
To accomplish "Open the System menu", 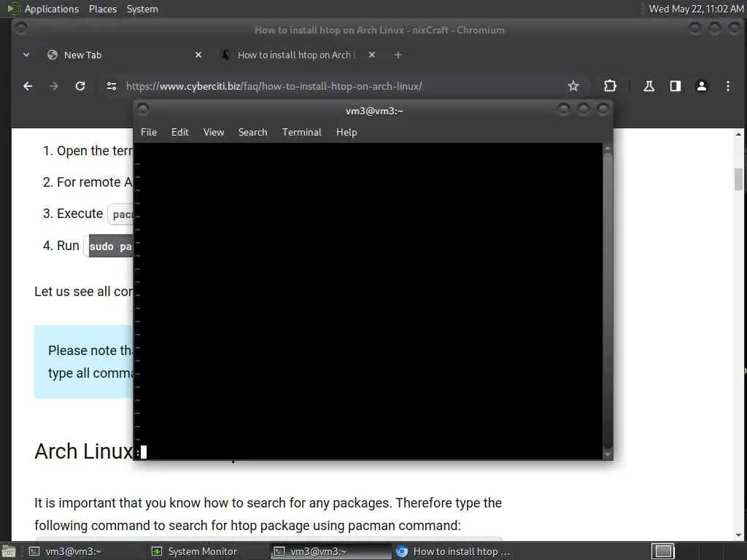I will click(142, 9).
